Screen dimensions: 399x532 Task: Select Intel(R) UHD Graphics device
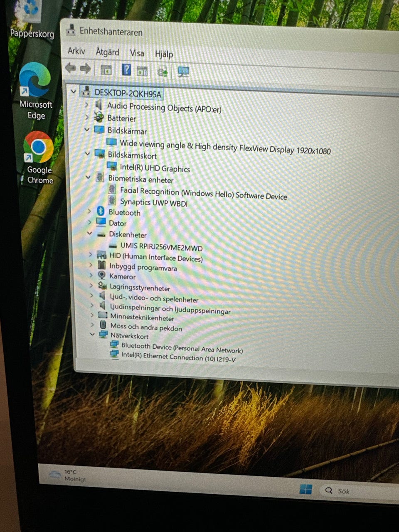point(155,168)
